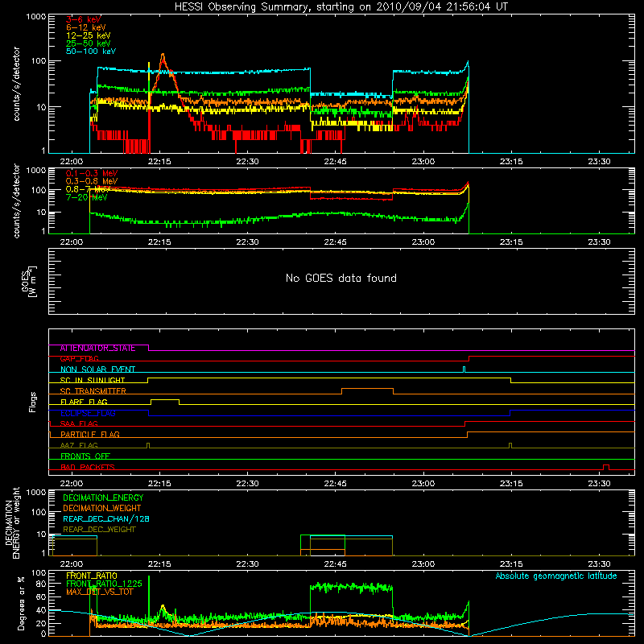Click the FRONTS_OFF flag label
This screenshot has height=644, width=644.
tap(85, 456)
